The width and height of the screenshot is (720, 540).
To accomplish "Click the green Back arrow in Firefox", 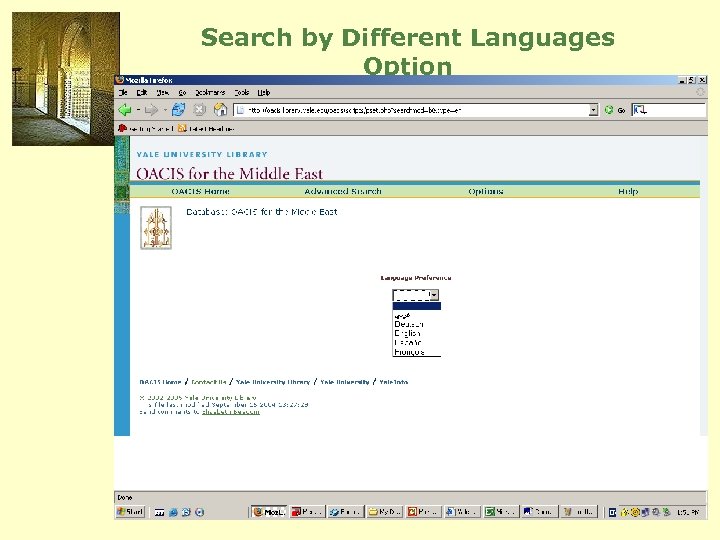I will (x=124, y=110).
